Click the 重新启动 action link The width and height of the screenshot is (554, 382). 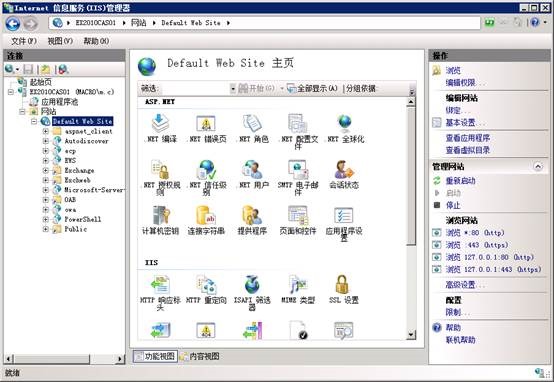(x=460, y=181)
